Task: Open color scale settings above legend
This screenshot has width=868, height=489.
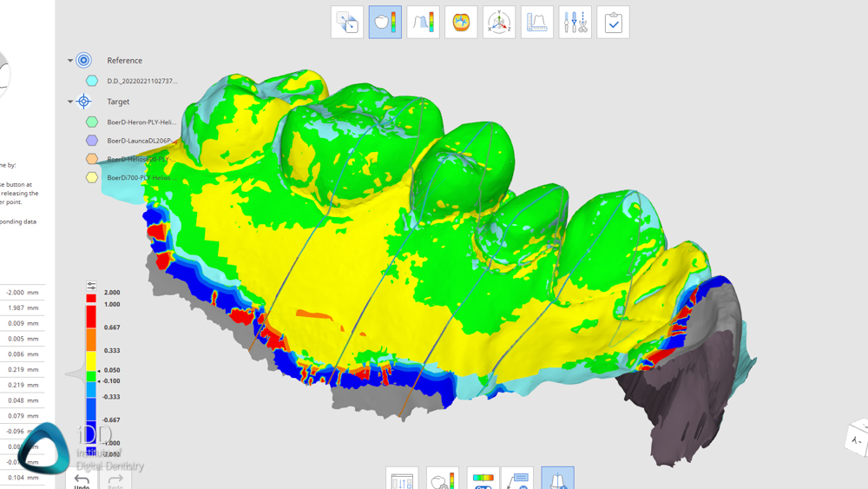Action: click(x=91, y=286)
